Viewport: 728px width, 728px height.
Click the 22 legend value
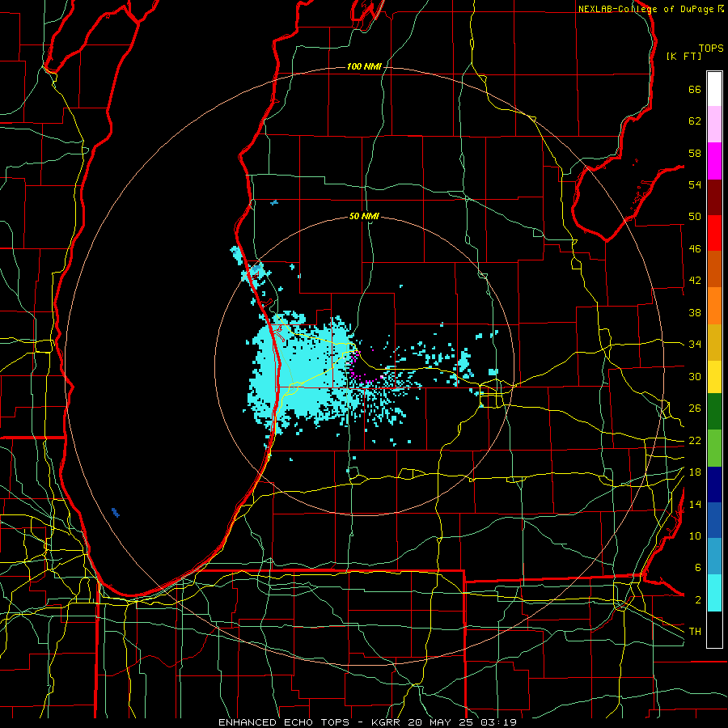point(695,441)
